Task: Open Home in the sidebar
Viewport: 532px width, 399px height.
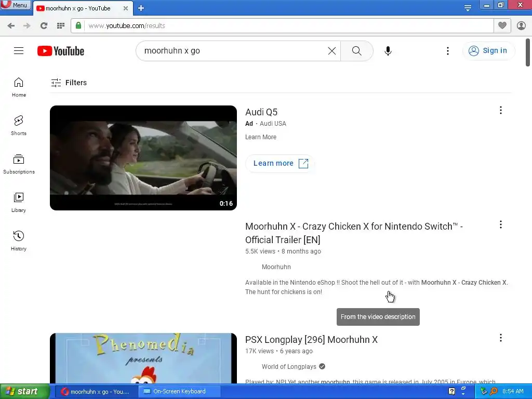Action: coord(19,87)
